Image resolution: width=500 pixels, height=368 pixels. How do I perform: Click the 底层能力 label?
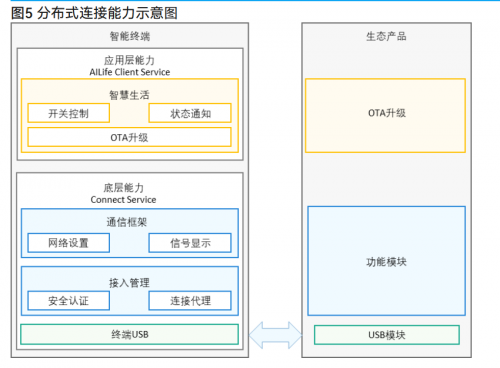coord(124,188)
